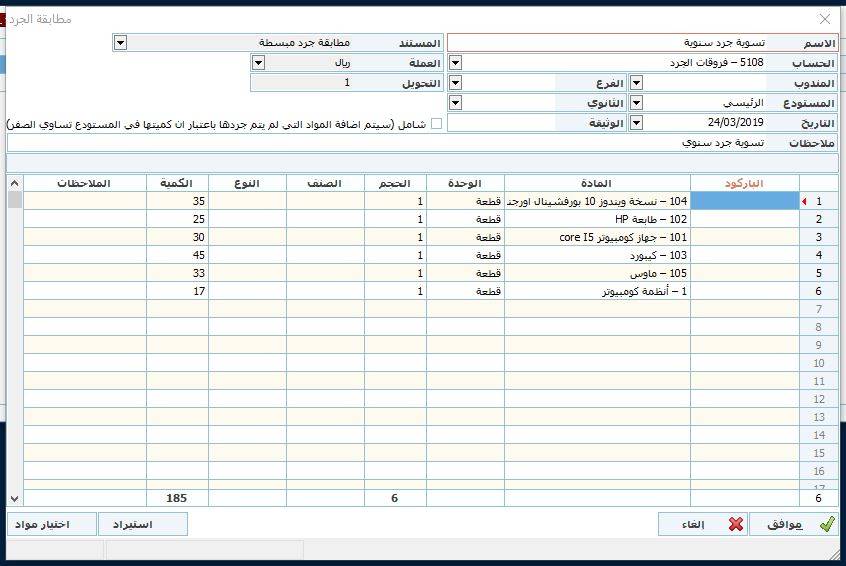Image resolution: width=846 pixels, height=566 pixels.
Task: Click the الباركود column header
Action: click(745, 183)
